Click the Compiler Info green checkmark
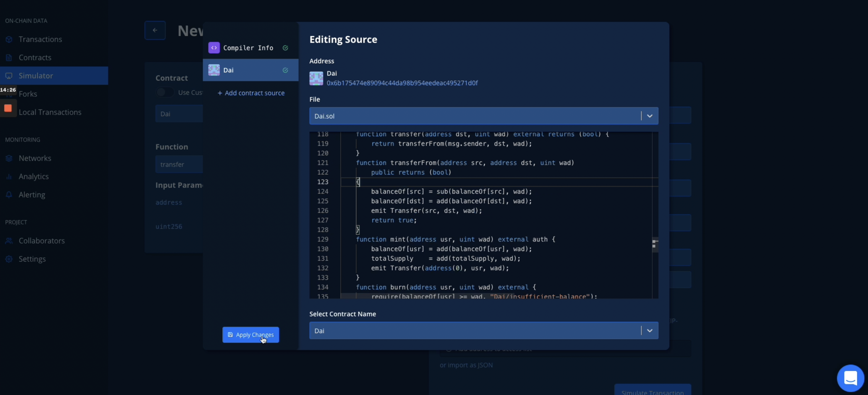This screenshot has height=395, width=868. tap(285, 48)
